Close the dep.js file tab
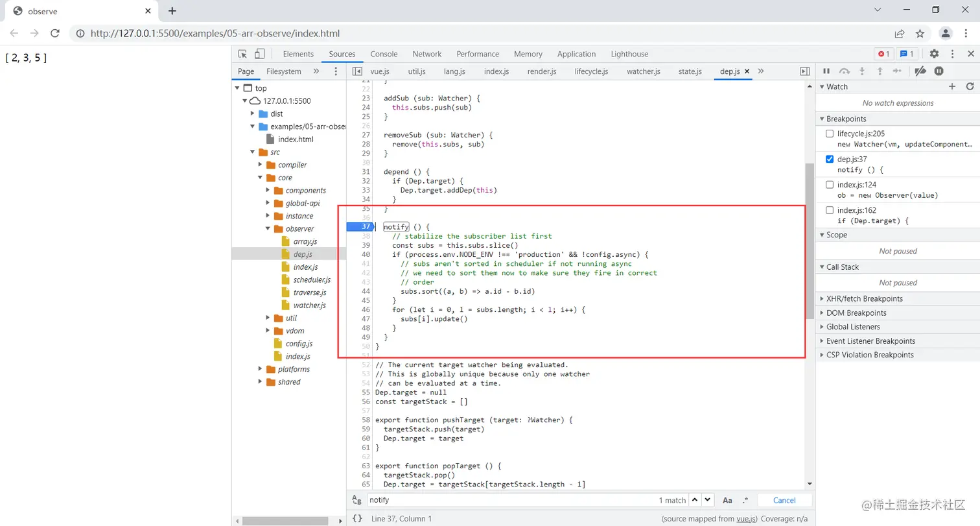Screen dimensions: 980x526 747,71
